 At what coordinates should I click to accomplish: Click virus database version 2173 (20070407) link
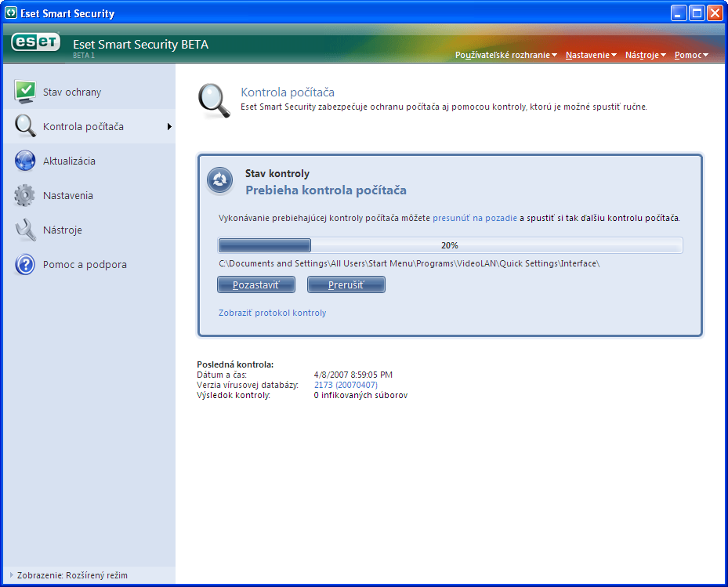(346, 385)
